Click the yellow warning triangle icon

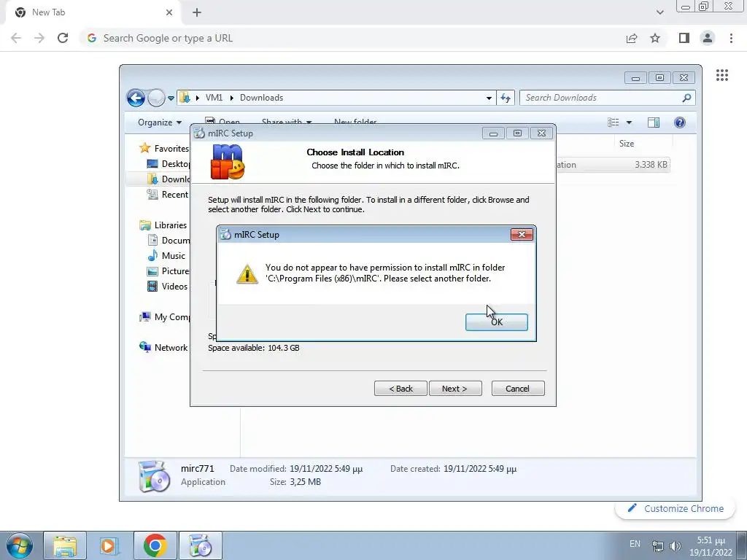(x=247, y=274)
